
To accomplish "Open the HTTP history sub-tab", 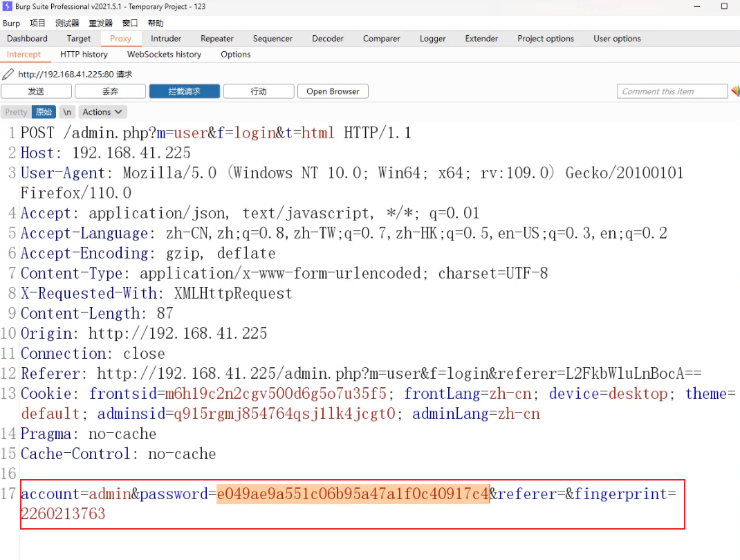I will [84, 55].
